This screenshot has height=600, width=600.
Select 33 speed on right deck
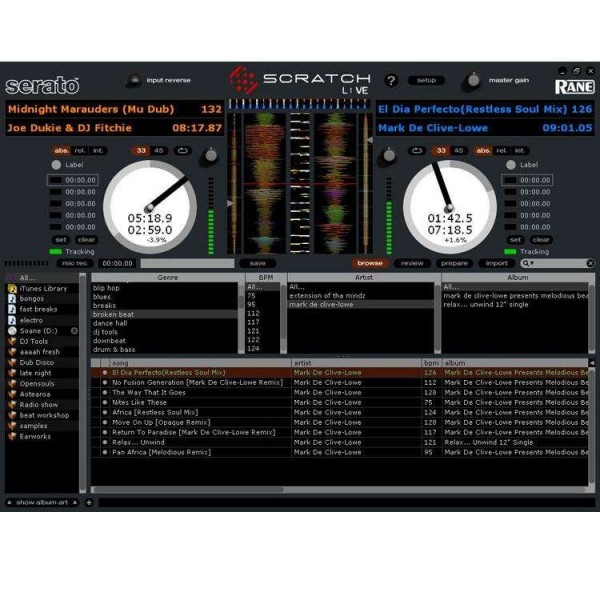(x=441, y=151)
